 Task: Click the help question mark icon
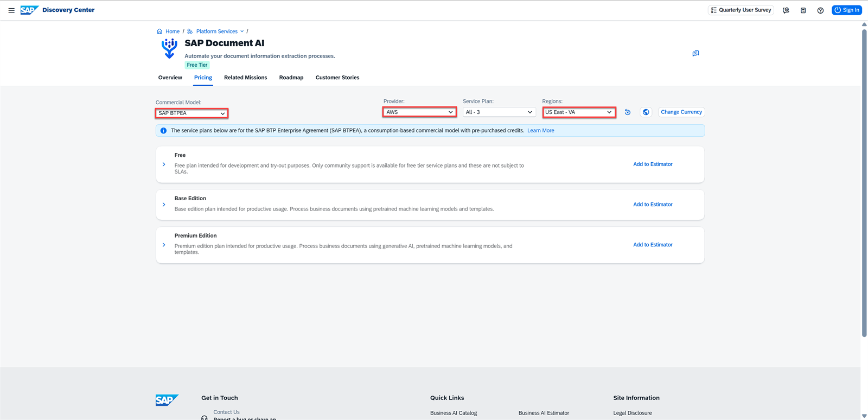821,10
